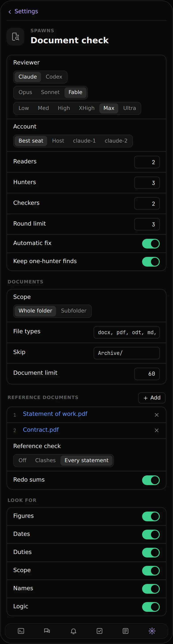The width and height of the screenshot is (173, 644).
Task: Set effort level to XHigh
Action: click(87, 108)
